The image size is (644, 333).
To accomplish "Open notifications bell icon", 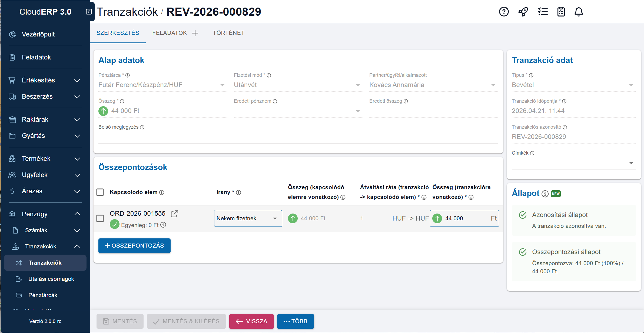I will (x=579, y=12).
